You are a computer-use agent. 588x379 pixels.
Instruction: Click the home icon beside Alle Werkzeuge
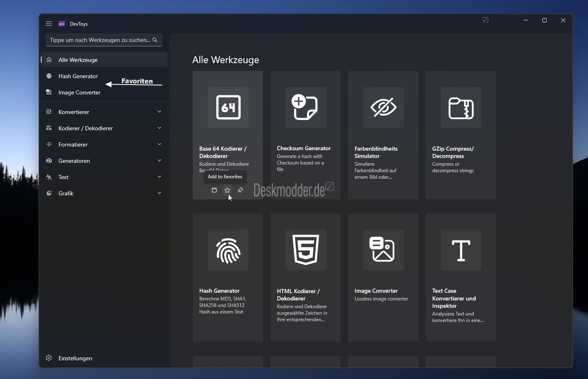49,60
